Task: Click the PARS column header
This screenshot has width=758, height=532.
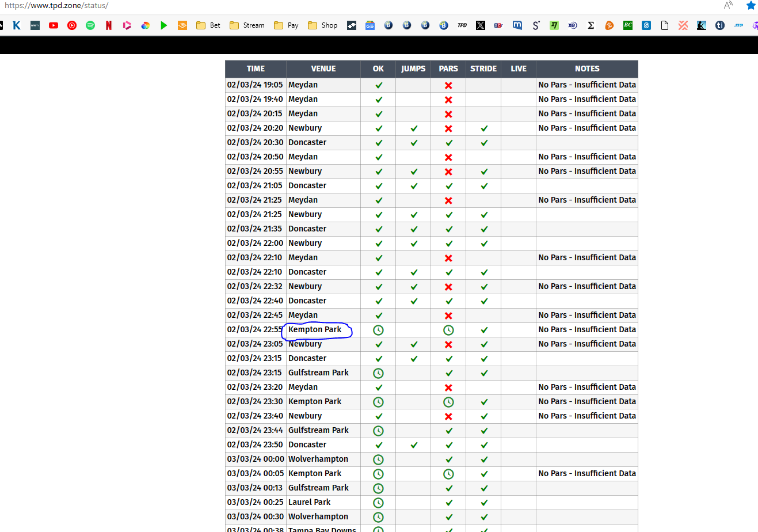Action: click(x=448, y=69)
